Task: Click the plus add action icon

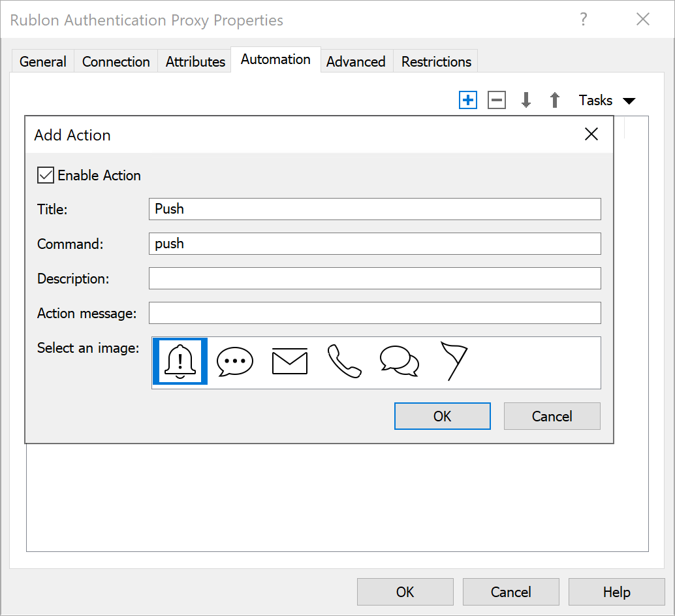Action: pyautogui.click(x=468, y=100)
